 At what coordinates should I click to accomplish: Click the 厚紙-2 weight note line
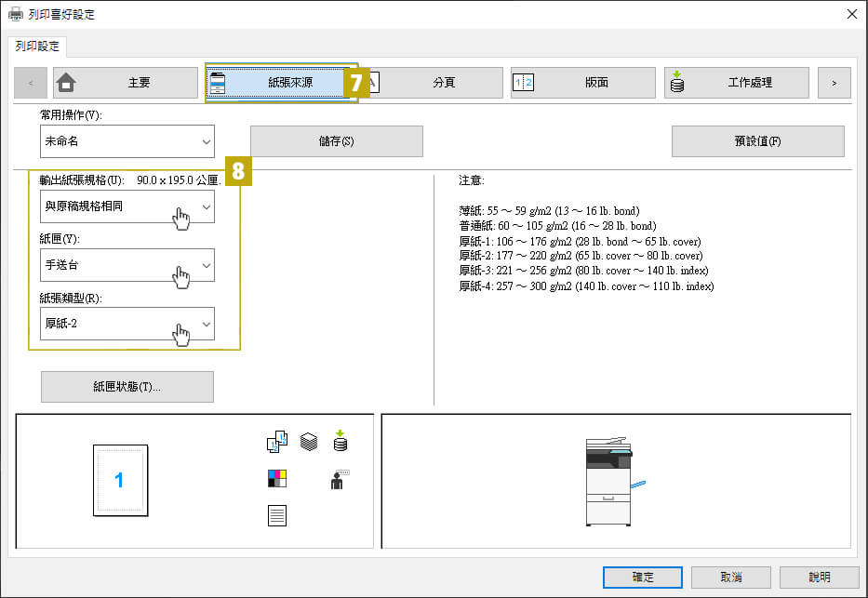click(581, 256)
